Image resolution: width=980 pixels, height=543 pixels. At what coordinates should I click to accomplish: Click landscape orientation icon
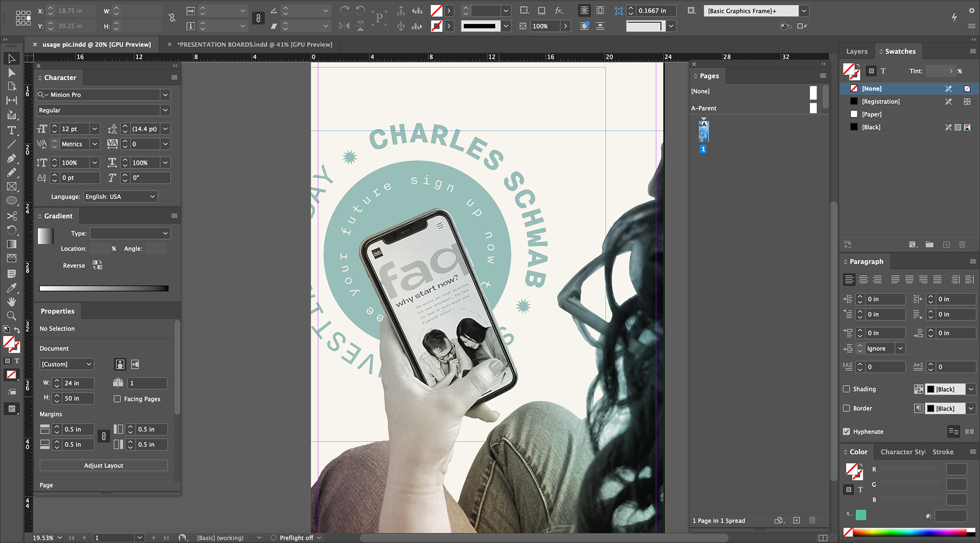click(x=135, y=364)
